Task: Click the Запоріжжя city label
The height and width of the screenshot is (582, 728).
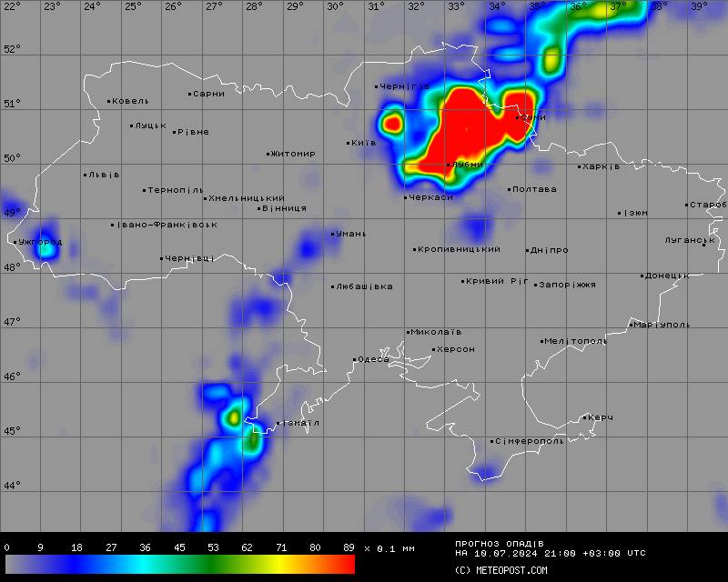Action: [568, 285]
